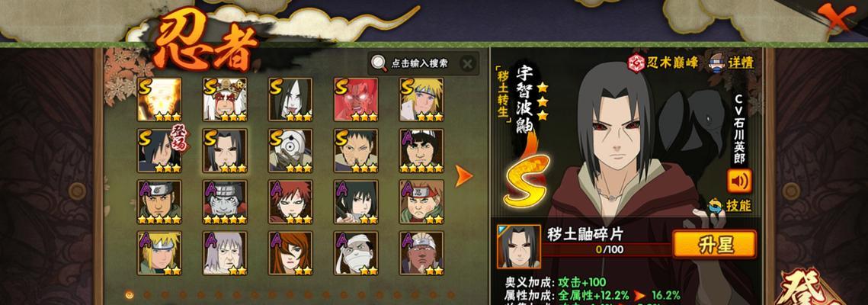
Task: Open the 详情 details icon
Action: coord(732,62)
